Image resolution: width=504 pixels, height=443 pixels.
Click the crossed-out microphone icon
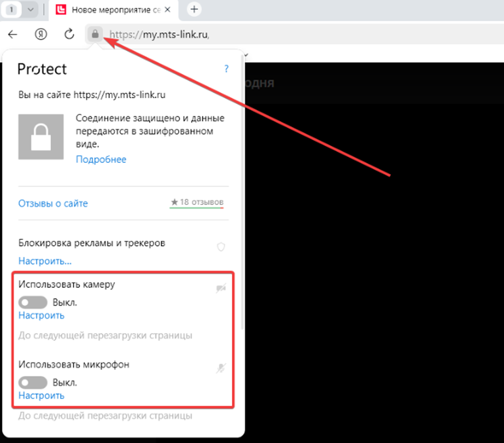click(221, 368)
